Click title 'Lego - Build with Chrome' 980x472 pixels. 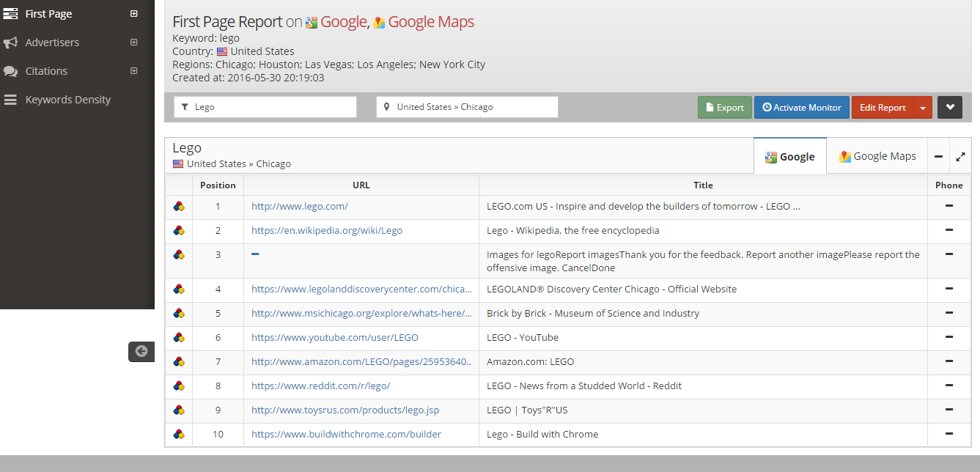coord(542,434)
